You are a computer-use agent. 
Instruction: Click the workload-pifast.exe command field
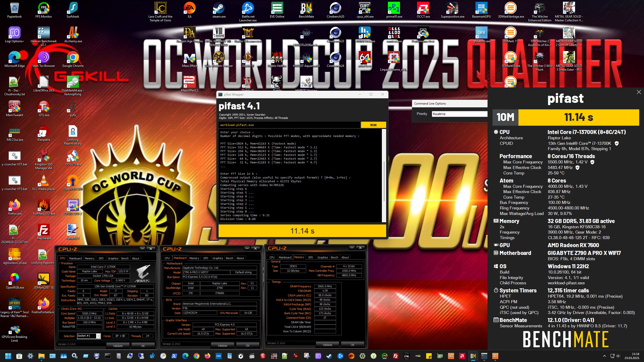point(289,125)
